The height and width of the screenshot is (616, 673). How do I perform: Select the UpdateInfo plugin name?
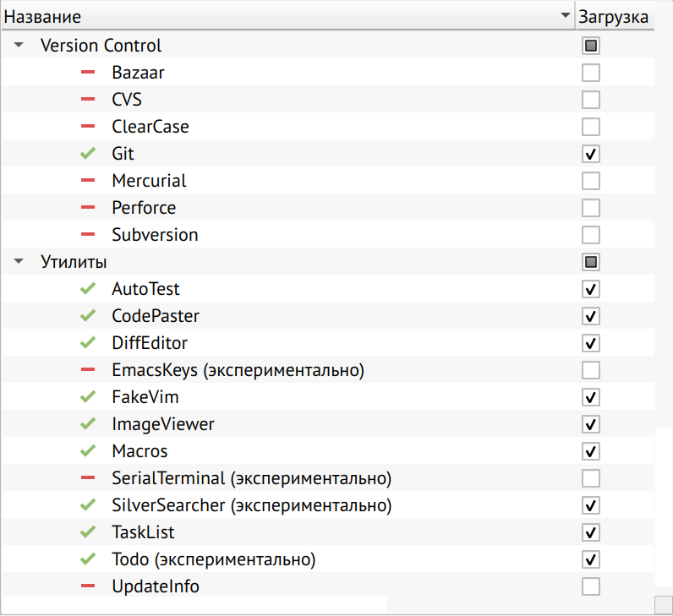click(x=156, y=586)
